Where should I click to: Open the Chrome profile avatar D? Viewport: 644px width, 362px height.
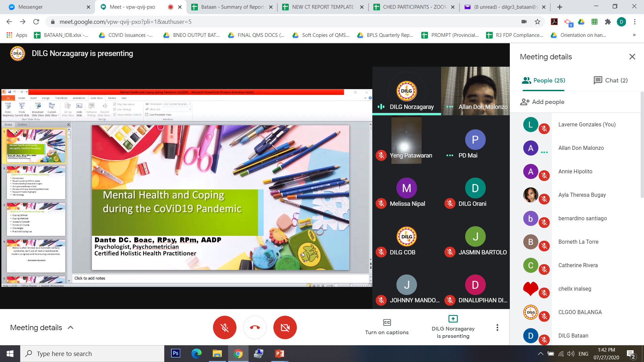[x=621, y=22]
